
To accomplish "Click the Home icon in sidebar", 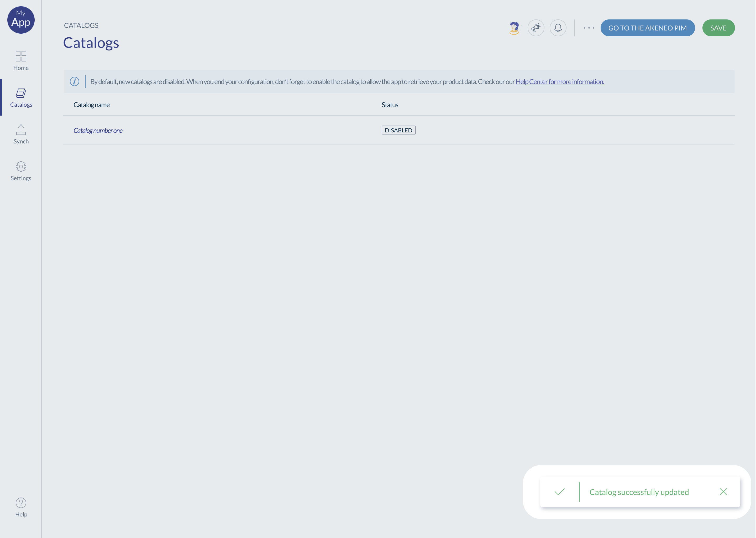I will tap(21, 60).
